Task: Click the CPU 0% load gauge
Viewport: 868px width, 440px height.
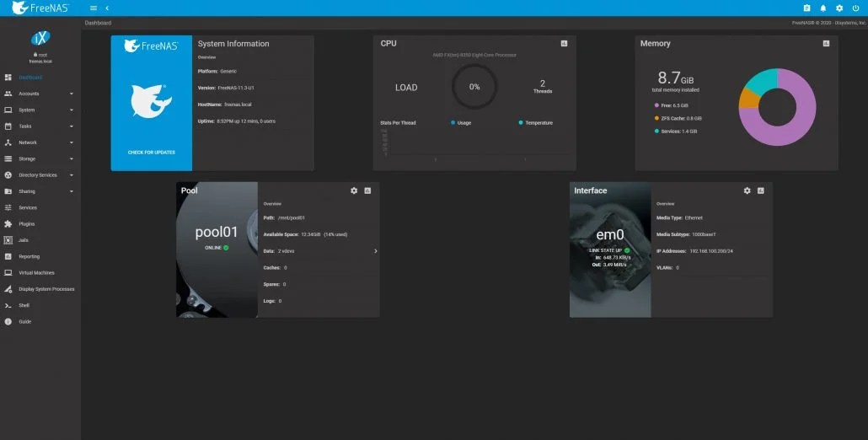Action: point(474,87)
